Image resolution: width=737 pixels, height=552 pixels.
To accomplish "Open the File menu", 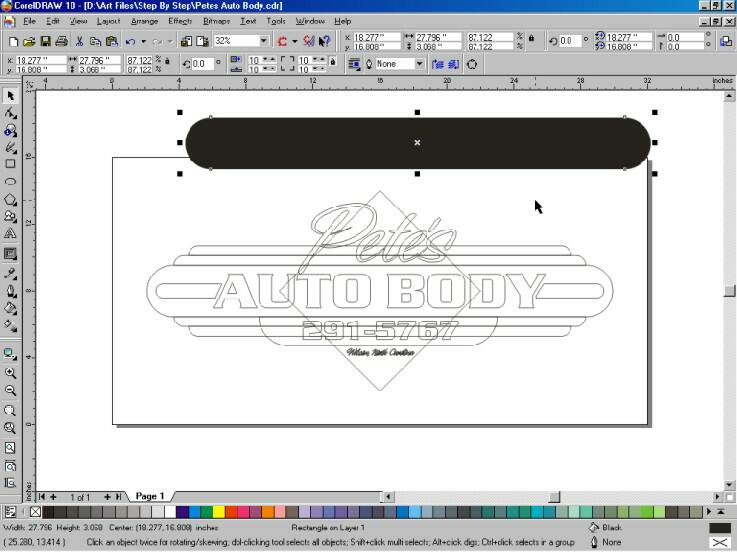I will pos(29,21).
